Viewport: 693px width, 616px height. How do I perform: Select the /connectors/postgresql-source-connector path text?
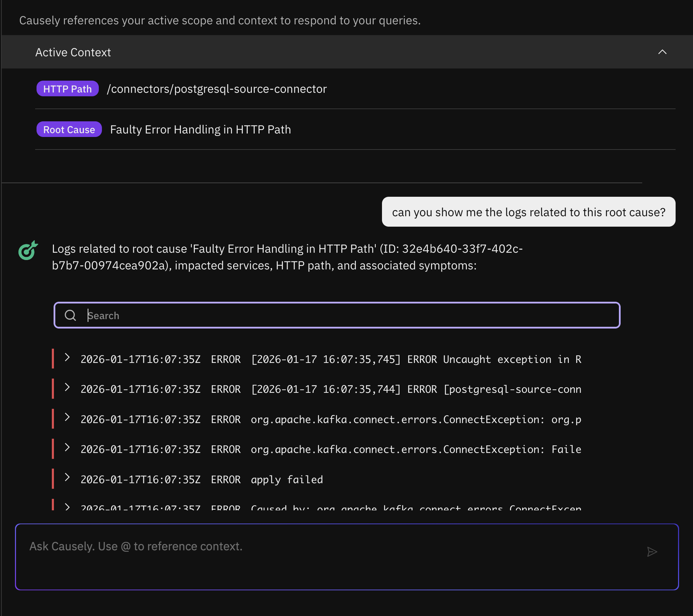217,89
